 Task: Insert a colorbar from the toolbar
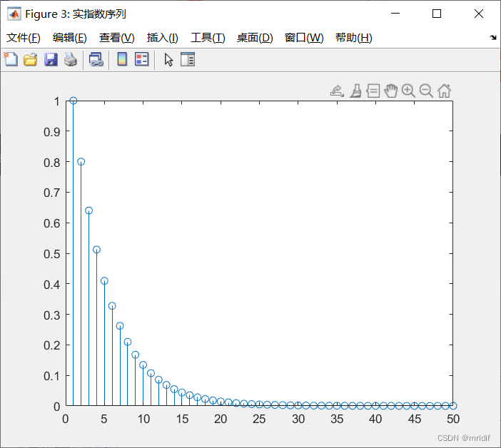tap(122, 59)
